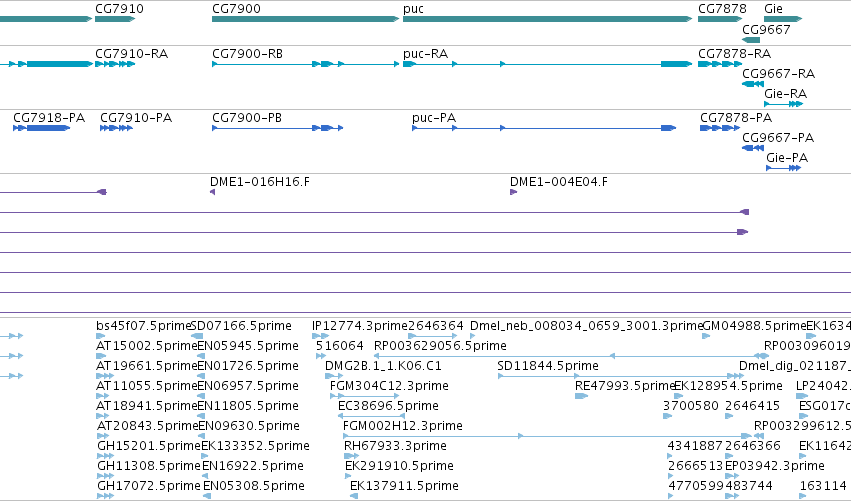Screen dimensions: 851x501
Task: Click the GH17072.5prime EST label
Action: click(x=149, y=486)
